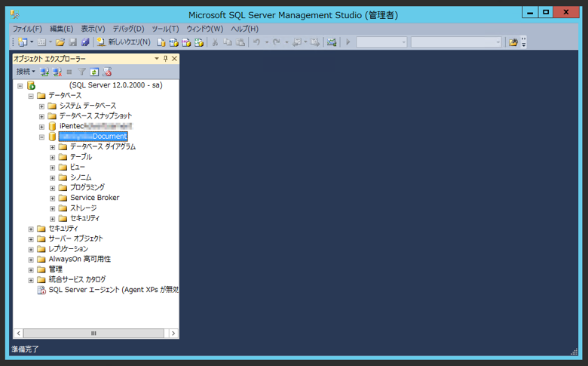Click Object Explorer scrollbar right arrow

click(x=173, y=334)
